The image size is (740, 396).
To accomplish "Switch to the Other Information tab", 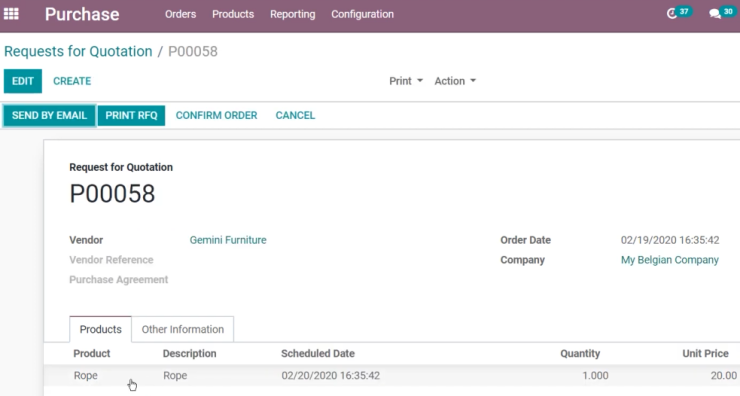I will 183,329.
